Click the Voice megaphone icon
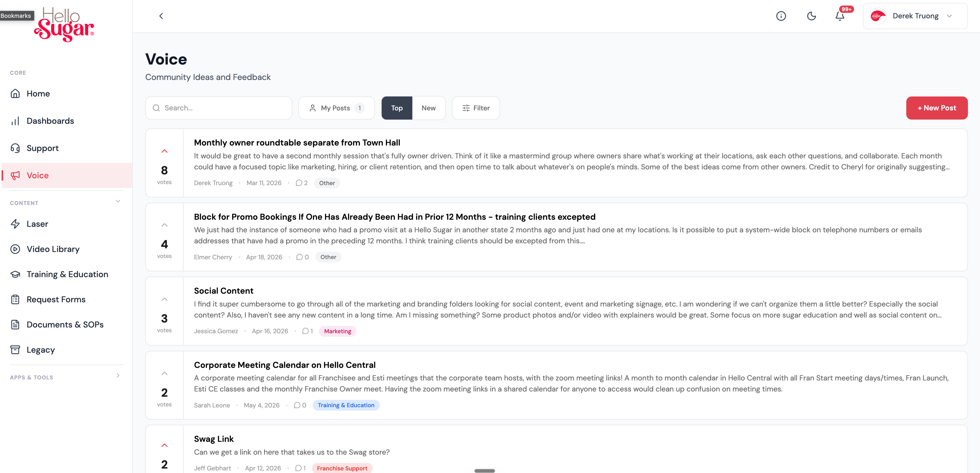 pos(15,175)
